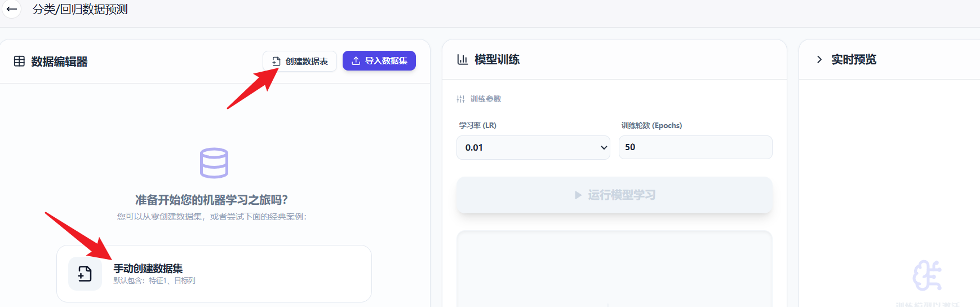Viewport: 980px width, 307px height.
Task: Select the 手动创建数据集 card title
Action: 148,269
